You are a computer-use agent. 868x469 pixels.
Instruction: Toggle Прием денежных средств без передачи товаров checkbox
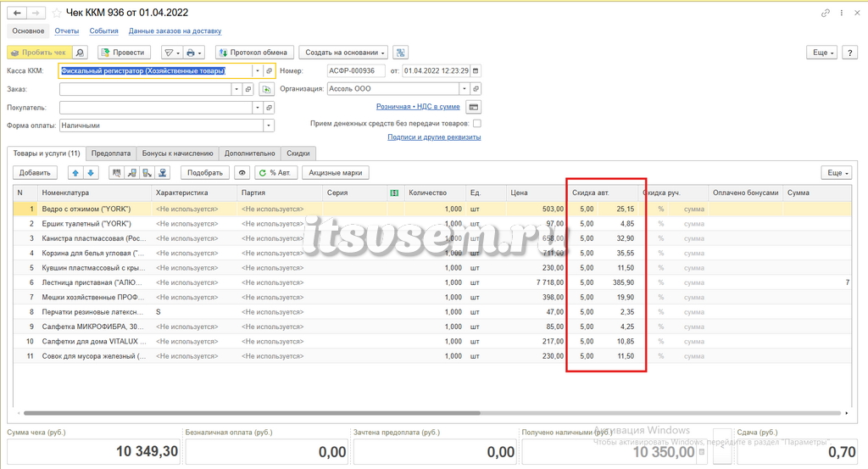point(477,124)
